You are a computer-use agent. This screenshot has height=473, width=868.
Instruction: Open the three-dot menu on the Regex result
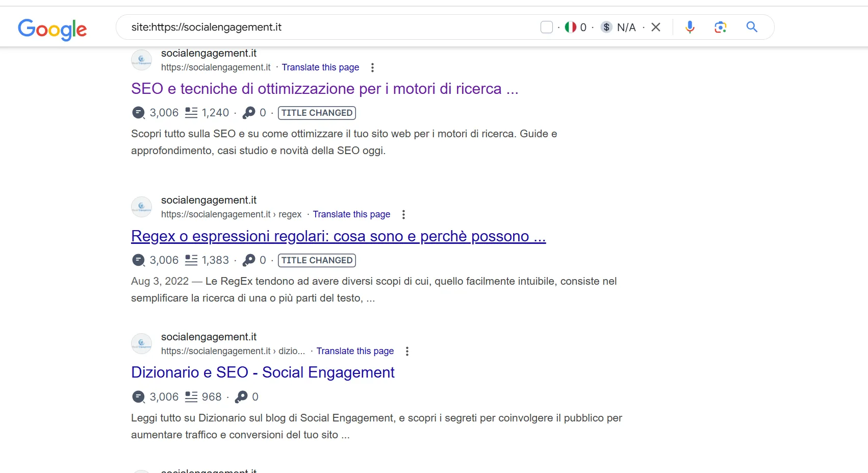click(403, 215)
